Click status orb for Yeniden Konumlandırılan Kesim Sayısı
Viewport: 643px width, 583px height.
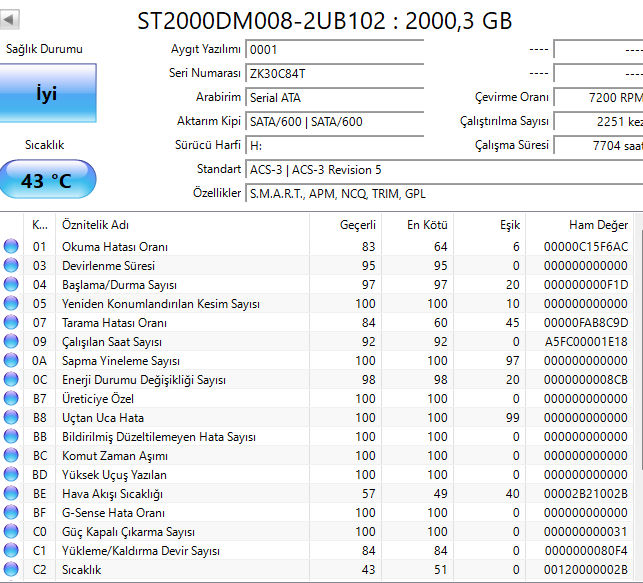point(11,303)
